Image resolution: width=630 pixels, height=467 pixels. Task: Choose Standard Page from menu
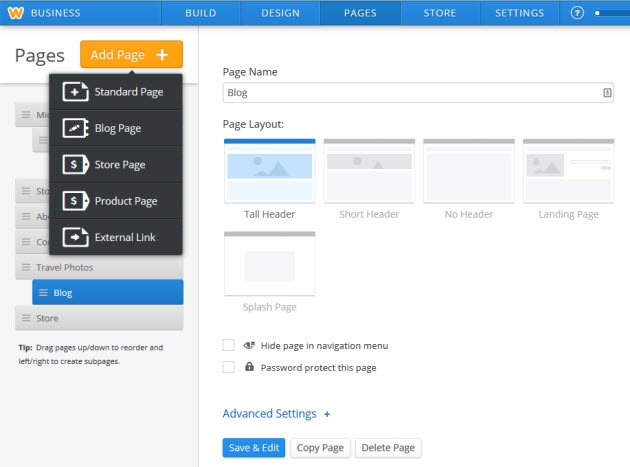(116, 92)
